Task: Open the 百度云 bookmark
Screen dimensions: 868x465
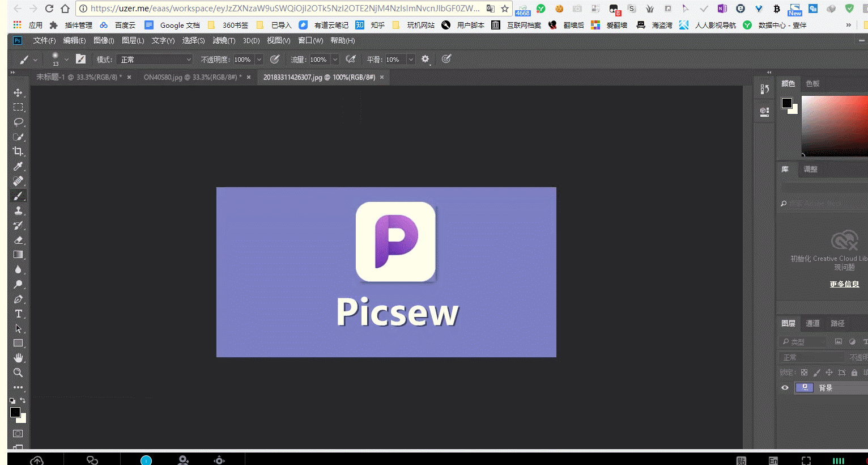Action: point(118,25)
